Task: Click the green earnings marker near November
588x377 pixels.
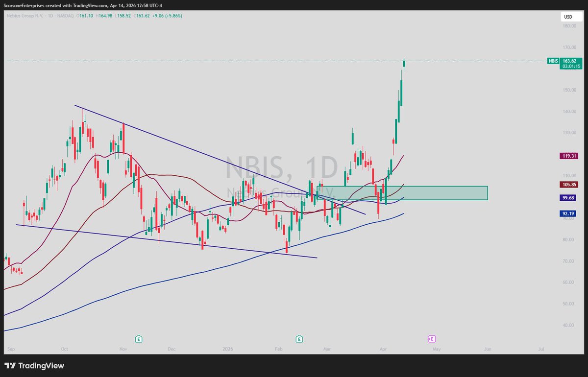Action: click(x=139, y=338)
